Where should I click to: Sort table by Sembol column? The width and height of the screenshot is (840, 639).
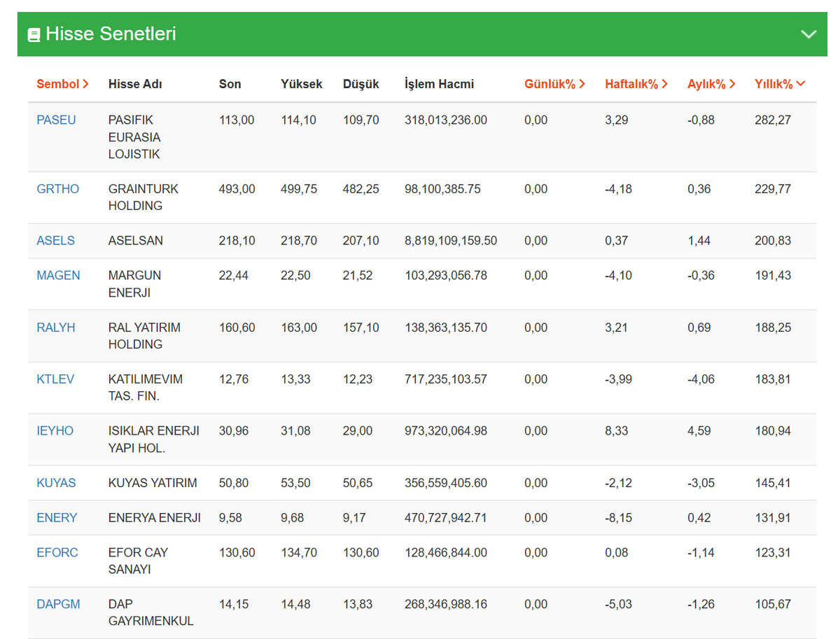coord(62,84)
